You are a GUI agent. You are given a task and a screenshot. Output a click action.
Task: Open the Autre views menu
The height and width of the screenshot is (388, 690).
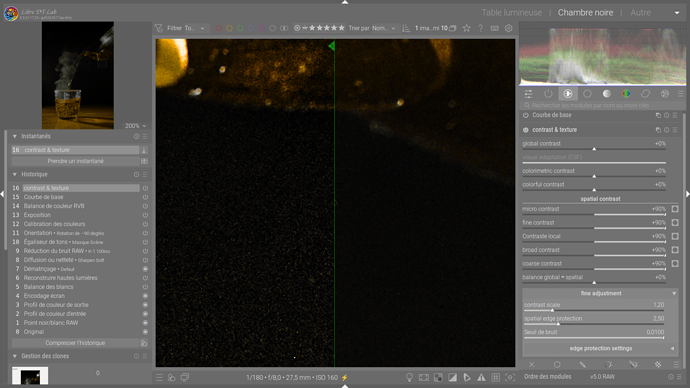(640, 13)
